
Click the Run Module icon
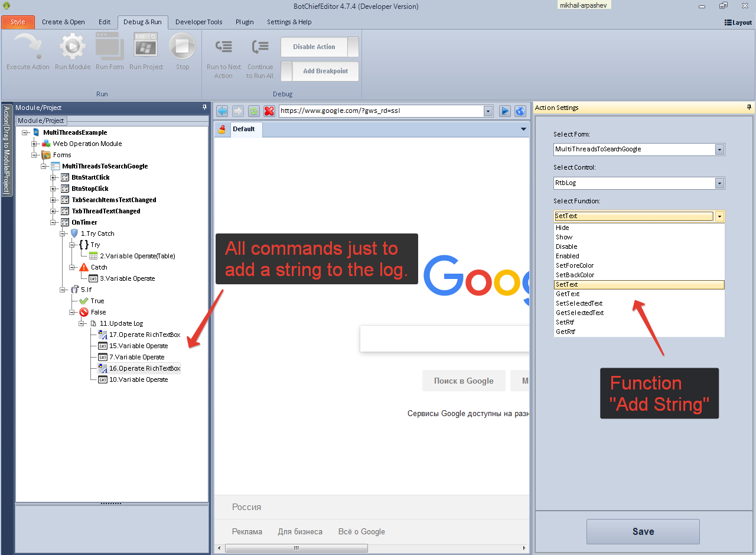(73, 47)
